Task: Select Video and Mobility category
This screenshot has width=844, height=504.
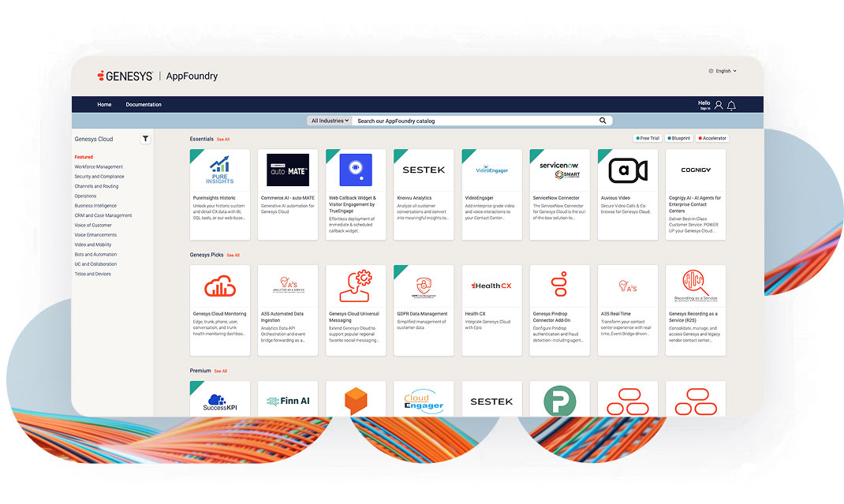Action: point(93,245)
